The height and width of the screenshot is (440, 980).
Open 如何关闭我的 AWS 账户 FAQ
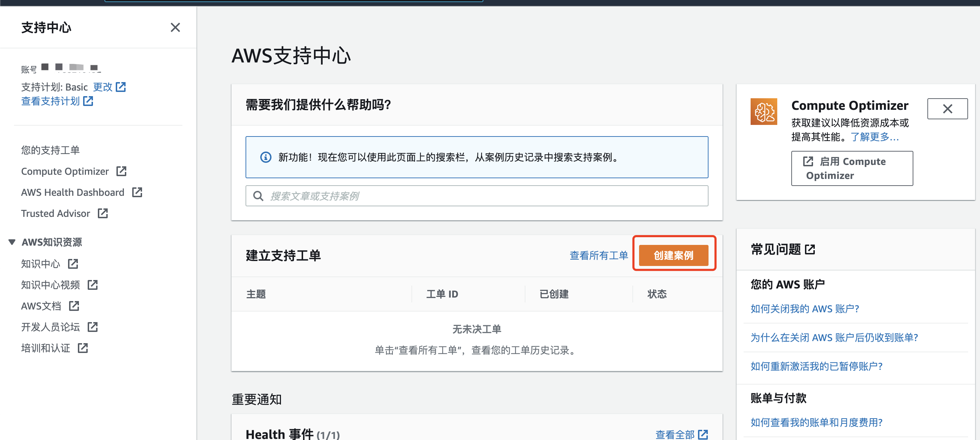click(x=805, y=309)
